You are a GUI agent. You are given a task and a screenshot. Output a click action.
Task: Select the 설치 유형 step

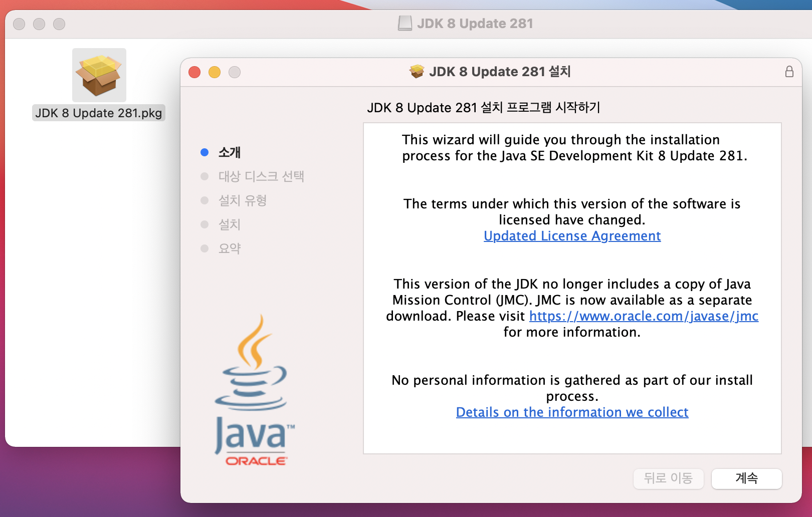(242, 200)
